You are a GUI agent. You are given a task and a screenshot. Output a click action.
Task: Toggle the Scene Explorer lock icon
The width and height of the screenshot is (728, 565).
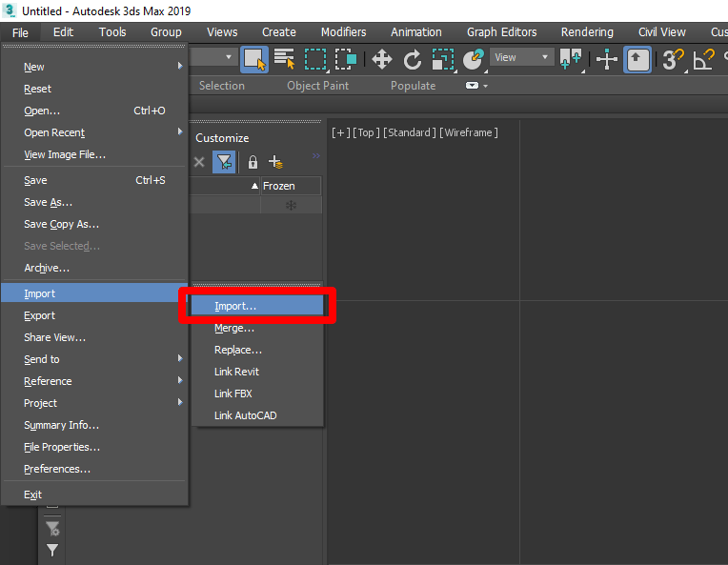click(253, 162)
